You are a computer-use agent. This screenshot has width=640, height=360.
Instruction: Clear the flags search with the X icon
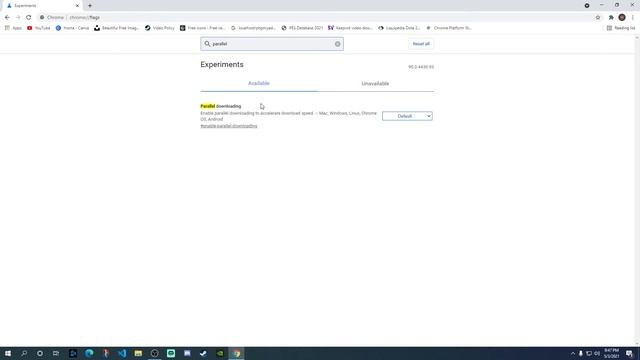point(338,44)
